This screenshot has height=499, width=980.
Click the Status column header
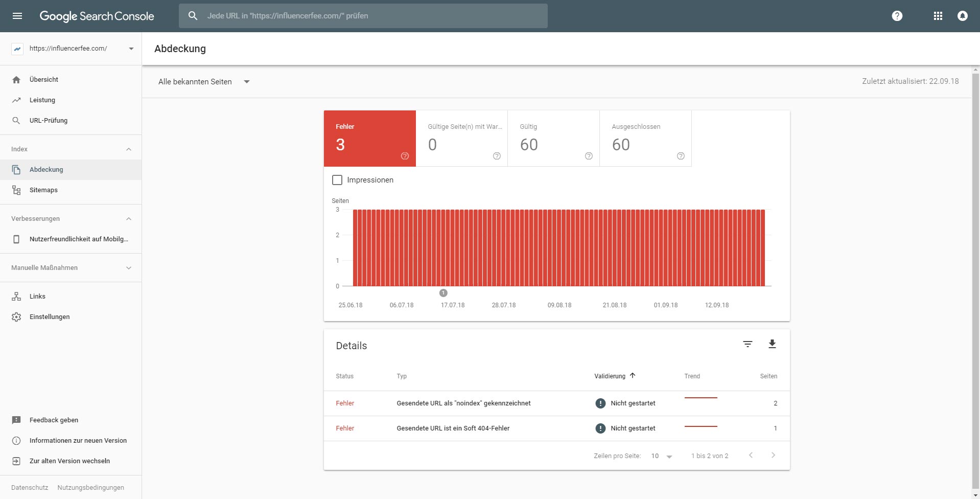coord(345,376)
